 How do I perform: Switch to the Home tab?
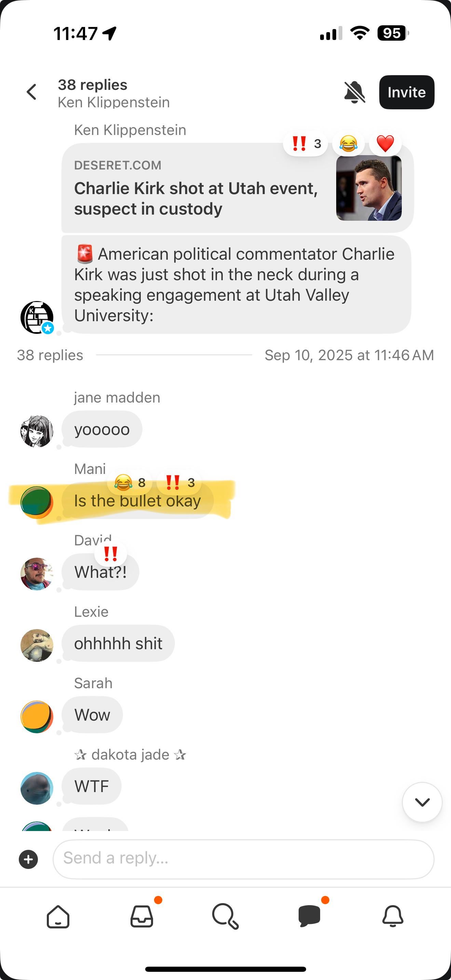(58, 916)
